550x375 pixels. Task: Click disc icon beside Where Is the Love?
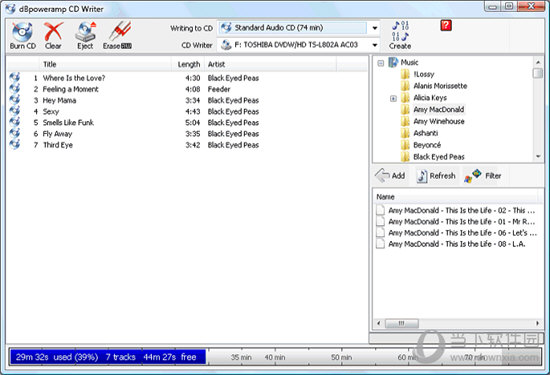(15, 77)
